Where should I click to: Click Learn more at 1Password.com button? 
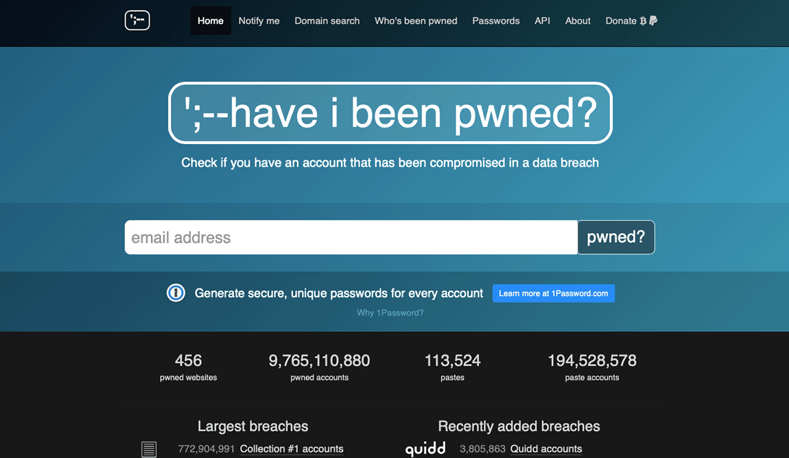(x=554, y=293)
